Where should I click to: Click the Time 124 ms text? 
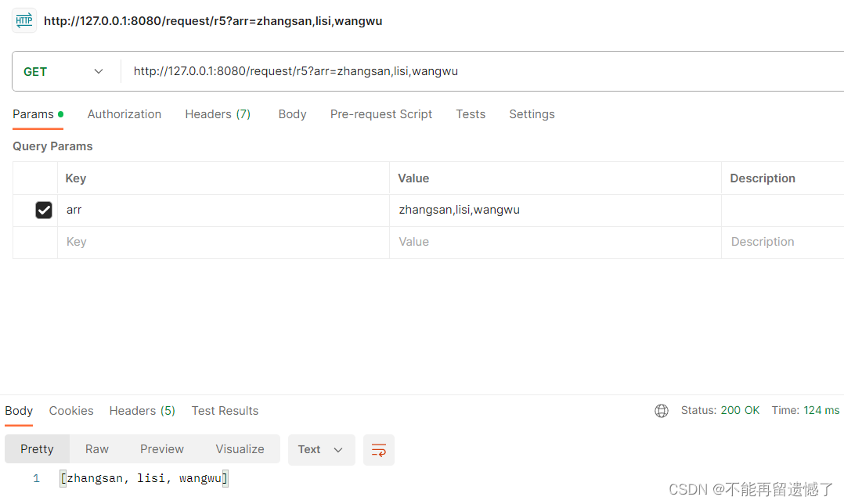tap(805, 410)
